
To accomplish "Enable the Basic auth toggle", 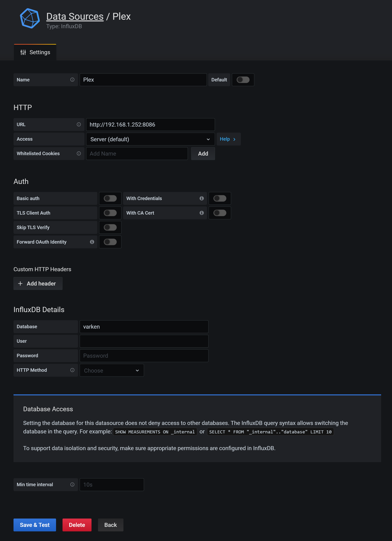I will [110, 198].
